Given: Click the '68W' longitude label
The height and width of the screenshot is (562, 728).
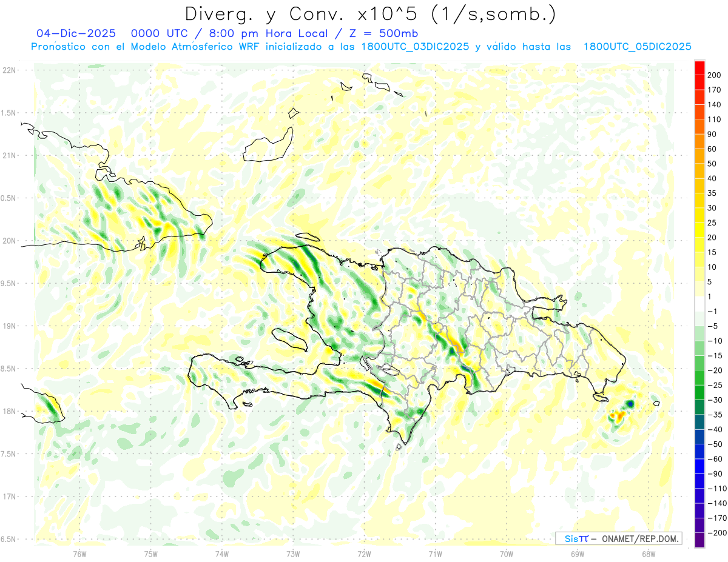Looking at the screenshot, I should pyautogui.click(x=648, y=553).
